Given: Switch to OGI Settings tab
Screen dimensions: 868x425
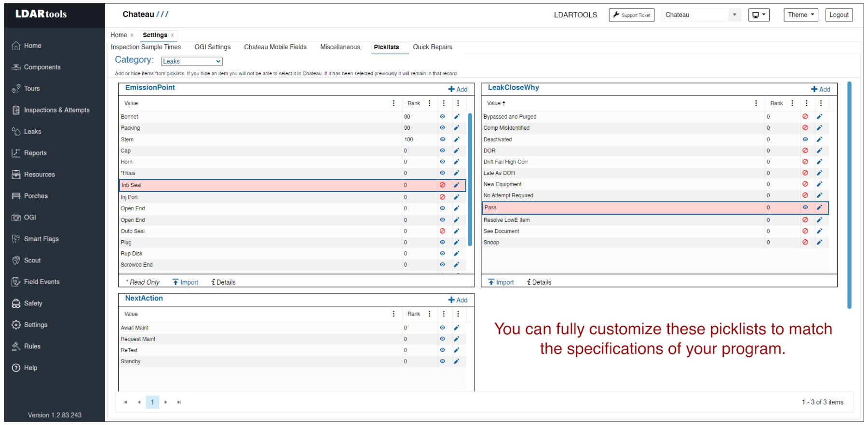Looking at the screenshot, I should pyautogui.click(x=212, y=47).
